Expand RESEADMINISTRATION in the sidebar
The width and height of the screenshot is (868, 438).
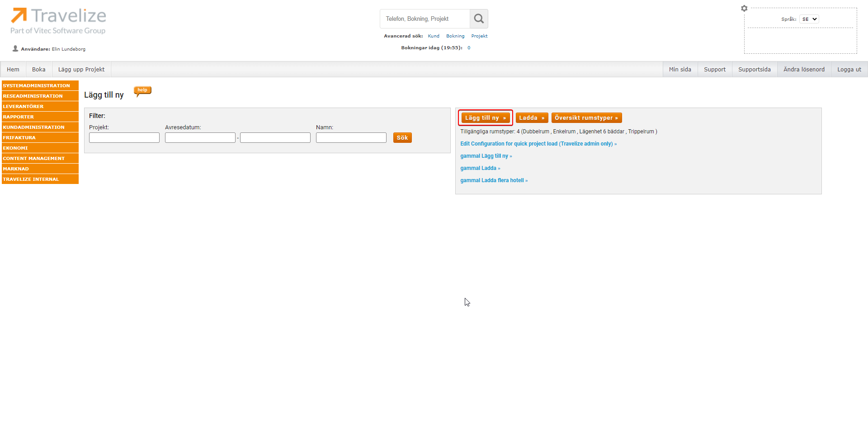40,96
